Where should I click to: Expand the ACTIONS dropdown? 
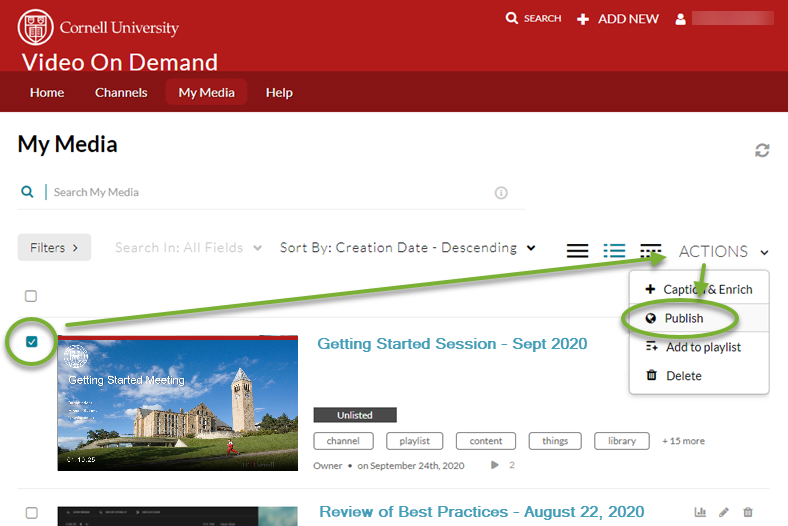tap(724, 251)
